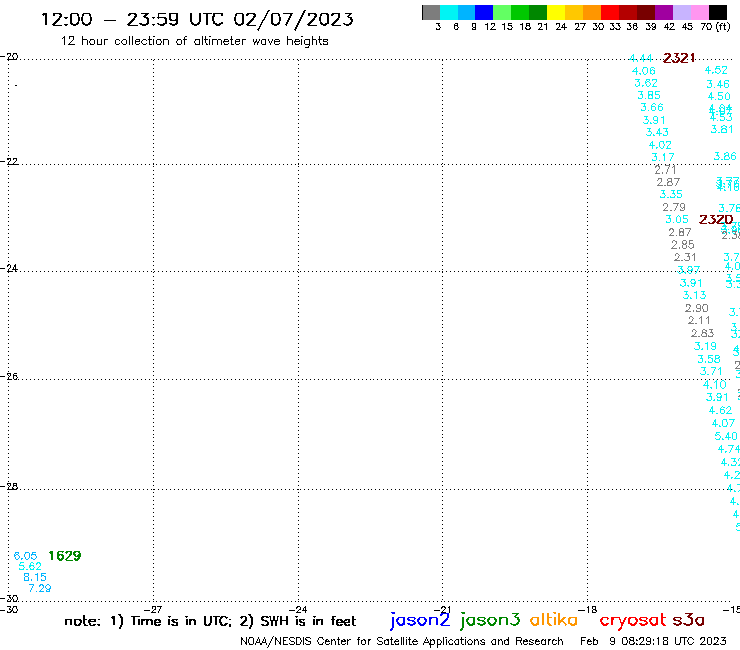Click the wave height value 5.62
Image resolution: width=740 pixels, height=650 pixels.
coord(30,566)
